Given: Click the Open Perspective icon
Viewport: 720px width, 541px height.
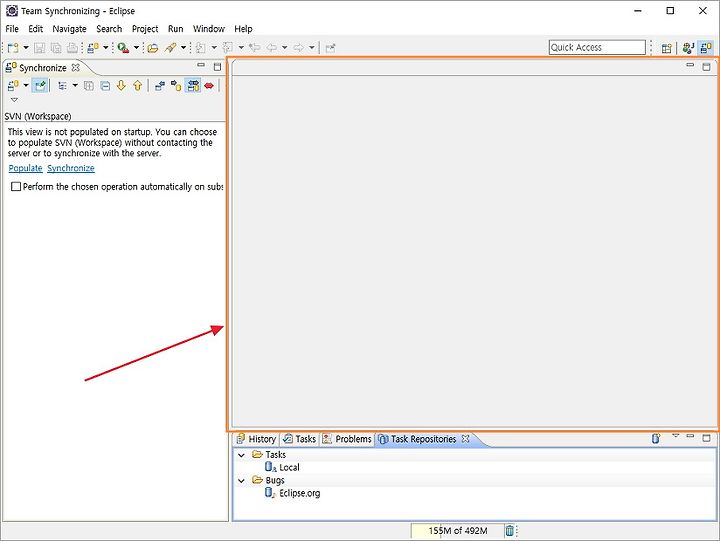Looking at the screenshot, I should pos(667,48).
